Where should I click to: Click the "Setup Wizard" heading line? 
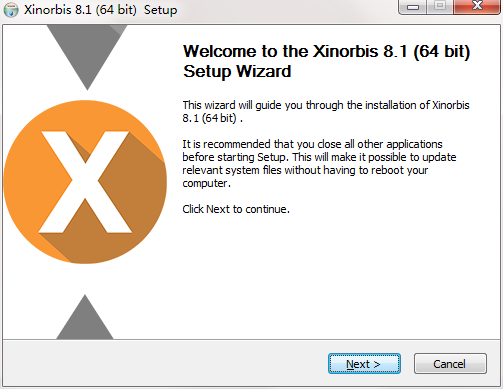(237, 71)
